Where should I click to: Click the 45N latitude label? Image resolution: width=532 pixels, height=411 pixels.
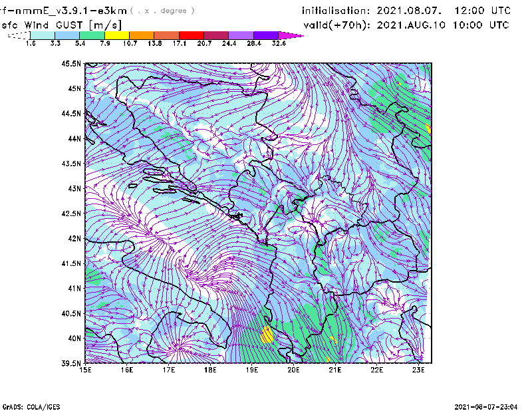[x=74, y=88]
